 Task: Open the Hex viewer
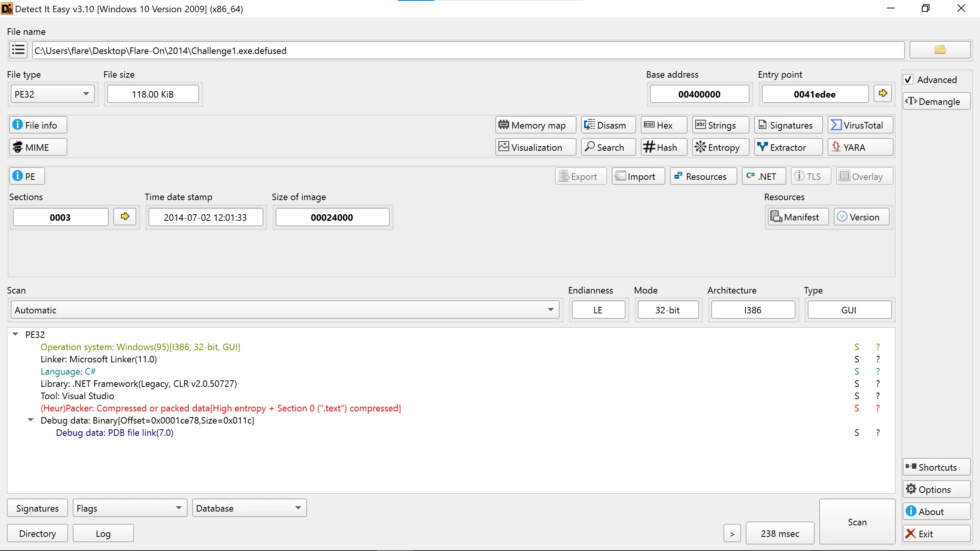click(x=663, y=125)
